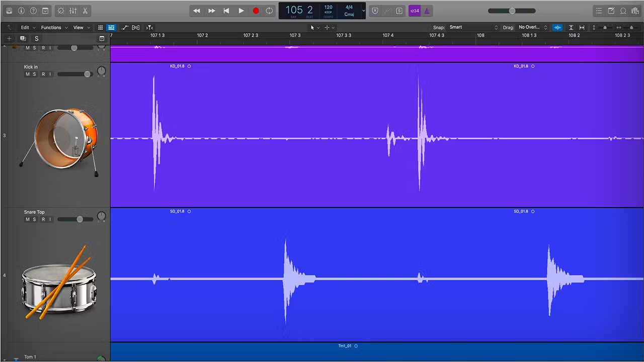Toggle the Solo S button in control bar
Screen dimensions: 644x362
tap(399, 11)
